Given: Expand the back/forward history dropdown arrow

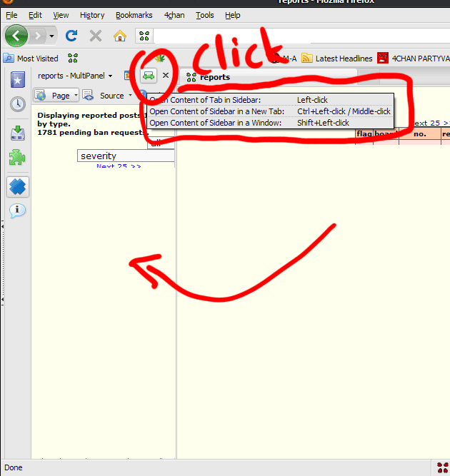Looking at the screenshot, I should [x=51, y=36].
